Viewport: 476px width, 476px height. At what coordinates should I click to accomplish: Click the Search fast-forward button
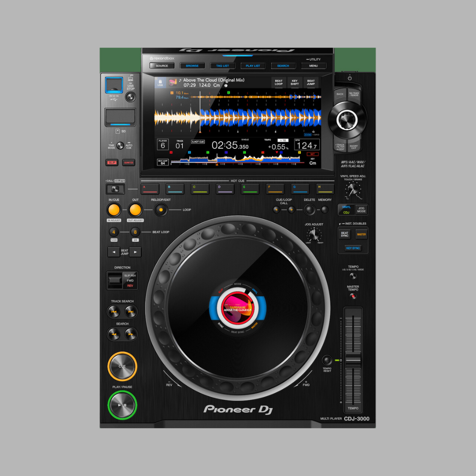tap(131, 334)
